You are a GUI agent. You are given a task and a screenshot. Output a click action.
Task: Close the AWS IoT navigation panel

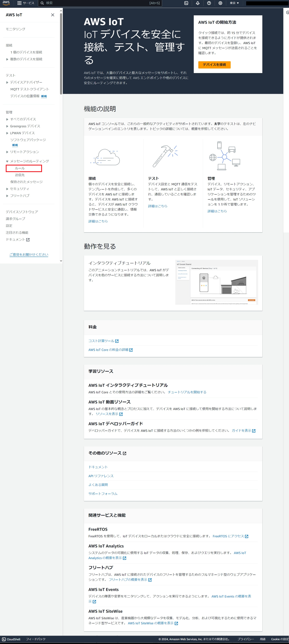click(52, 15)
